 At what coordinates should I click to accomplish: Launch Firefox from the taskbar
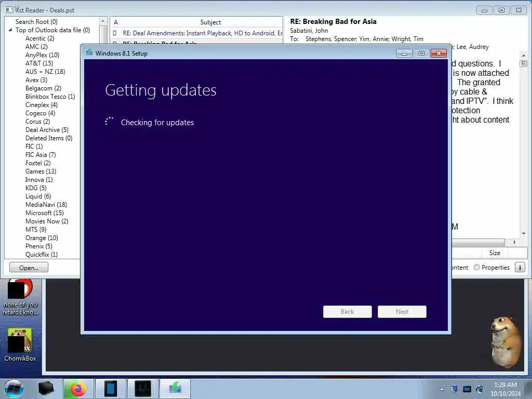pyautogui.click(x=78, y=389)
